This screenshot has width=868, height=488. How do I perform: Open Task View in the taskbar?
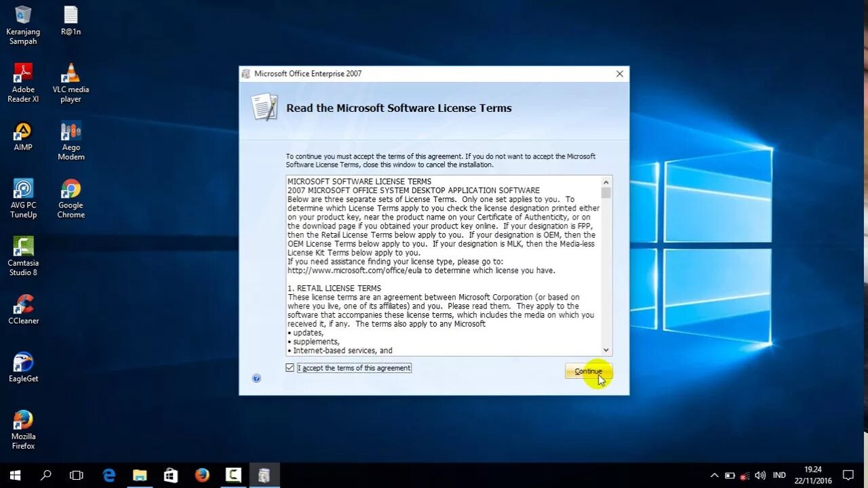click(77, 475)
